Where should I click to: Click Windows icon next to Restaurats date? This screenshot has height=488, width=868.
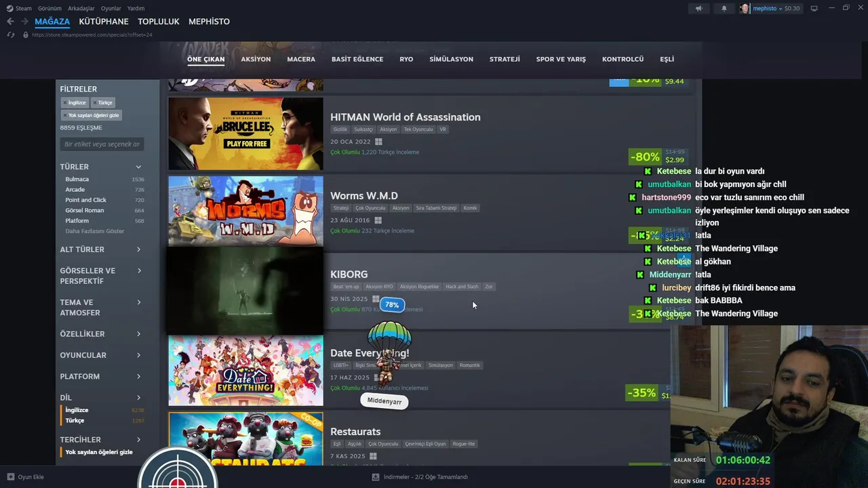(x=372, y=456)
